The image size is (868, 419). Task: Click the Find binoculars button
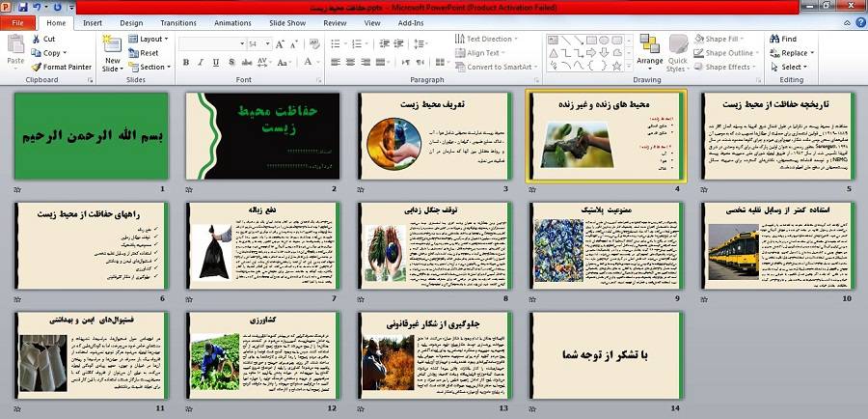click(783, 39)
